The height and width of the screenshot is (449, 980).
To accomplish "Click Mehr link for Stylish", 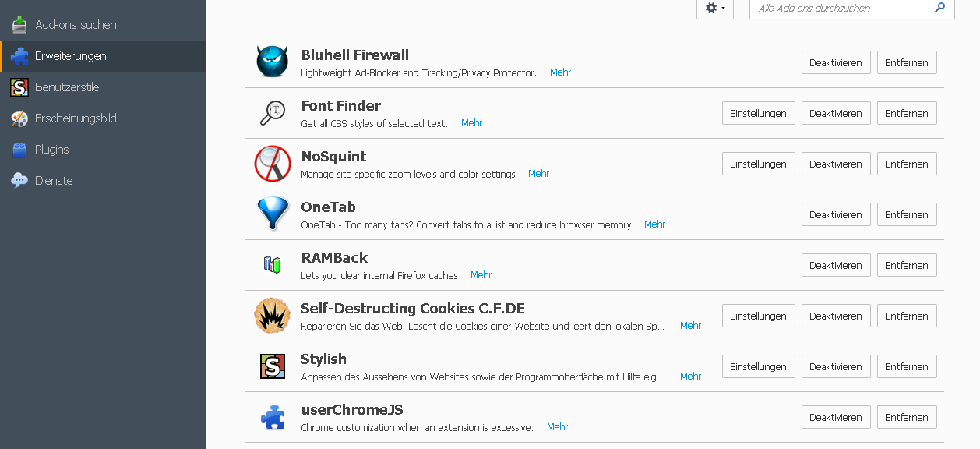I will point(690,376).
